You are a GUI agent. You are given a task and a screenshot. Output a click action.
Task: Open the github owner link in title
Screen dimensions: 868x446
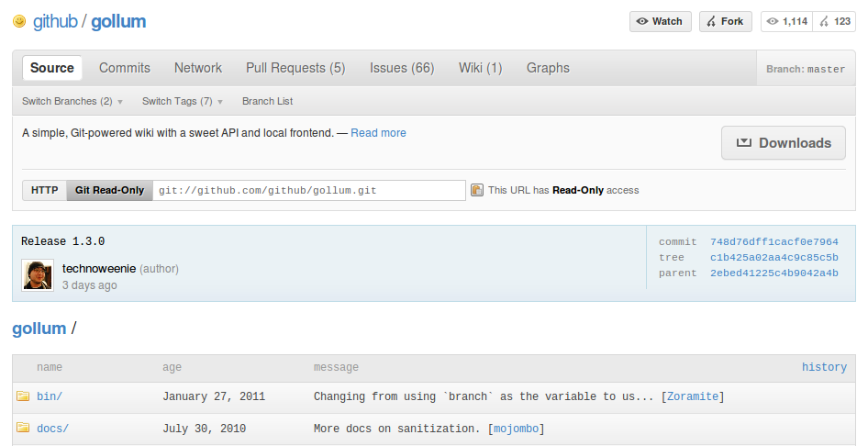pyautogui.click(x=55, y=22)
